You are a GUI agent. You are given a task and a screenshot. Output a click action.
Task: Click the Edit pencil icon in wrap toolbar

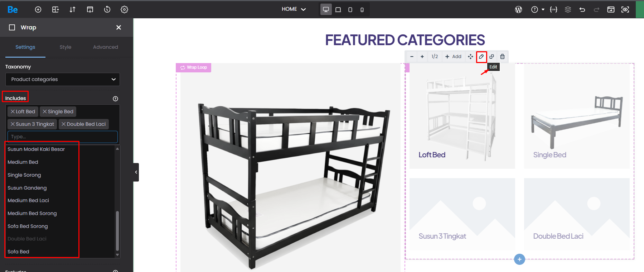(481, 57)
